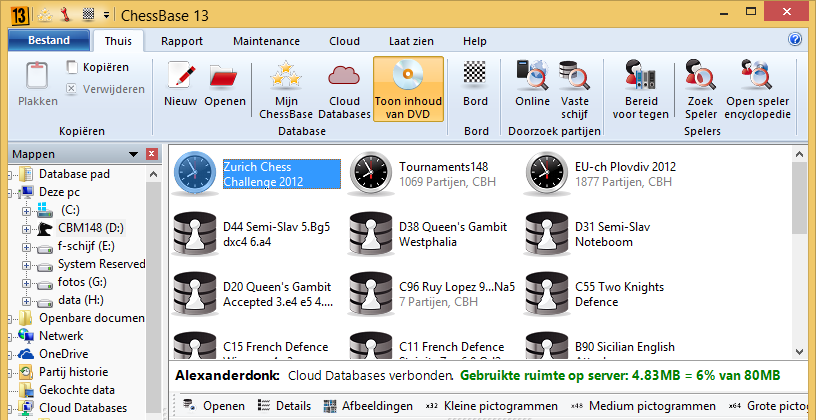Click Openen in bottom toolbar
816x420 pixels.
[214, 406]
